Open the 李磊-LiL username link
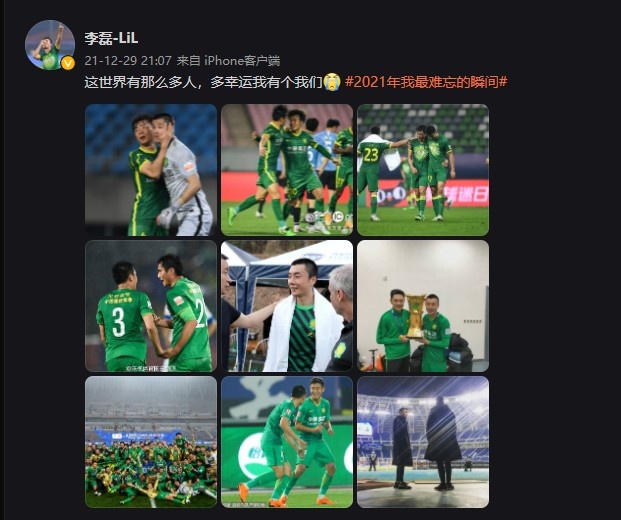Image resolution: width=621 pixels, height=520 pixels. [x=111, y=38]
